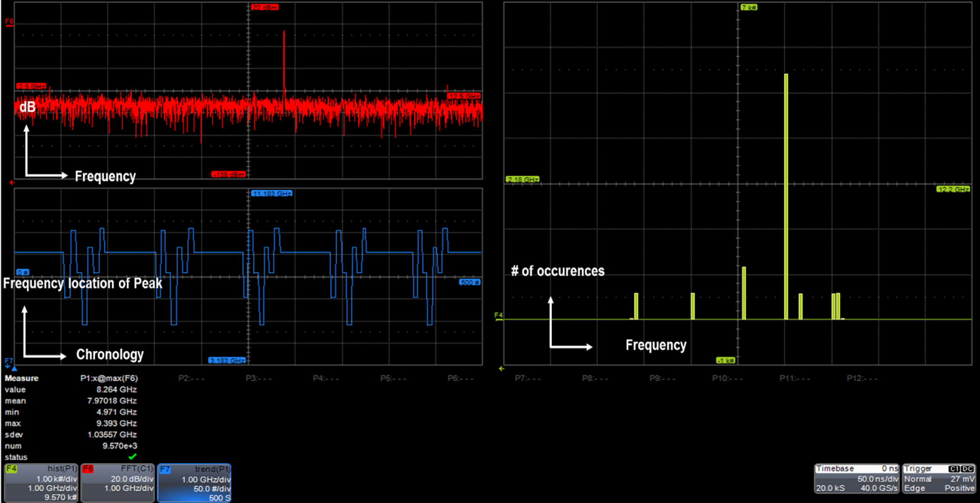Image resolution: width=980 pixels, height=503 pixels.
Task: Click the yellow F4 trace marker icon
Action: pos(498,316)
